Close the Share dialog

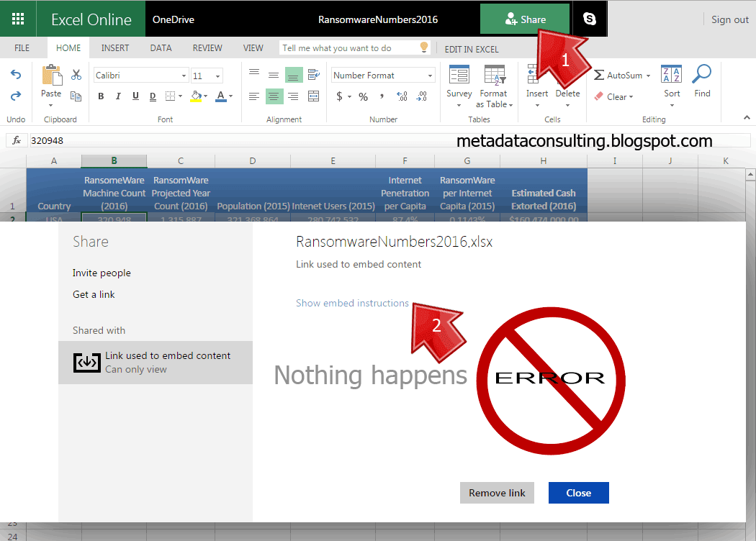point(579,493)
